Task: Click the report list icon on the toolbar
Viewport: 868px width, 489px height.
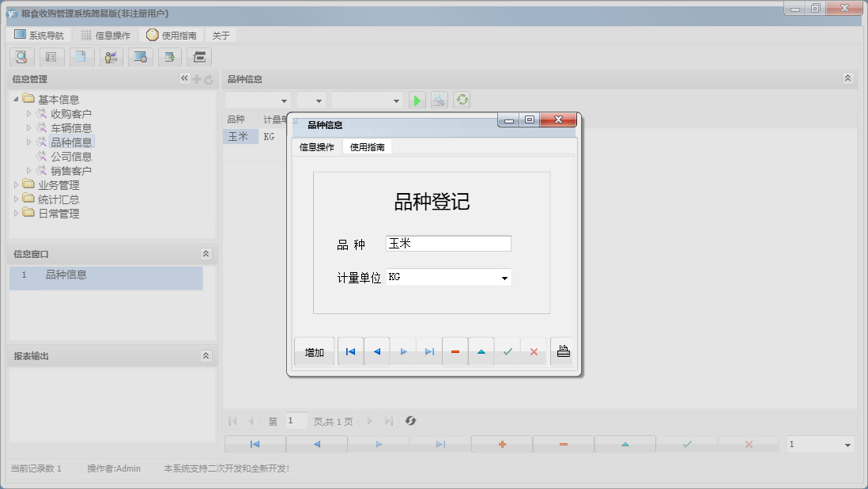Action: click(x=51, y=57)
